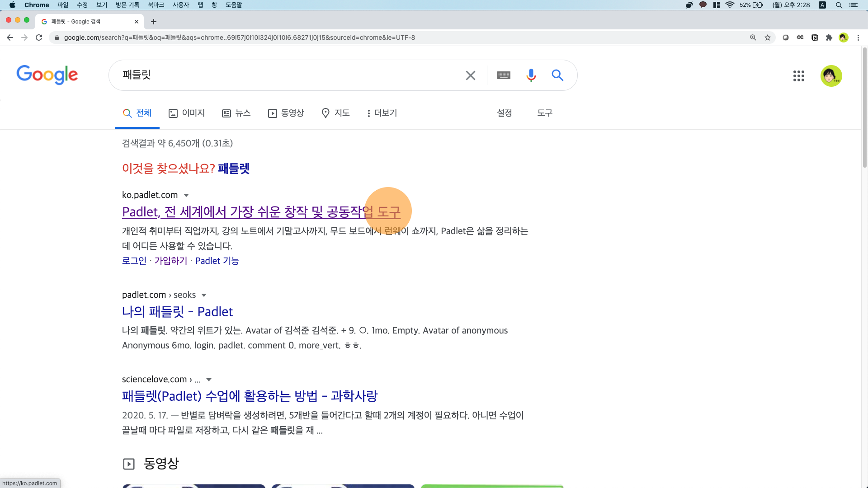Switch to the 이미지 search tab
The width and height of the screenshot is (868, 488).
tap(187, 113)
